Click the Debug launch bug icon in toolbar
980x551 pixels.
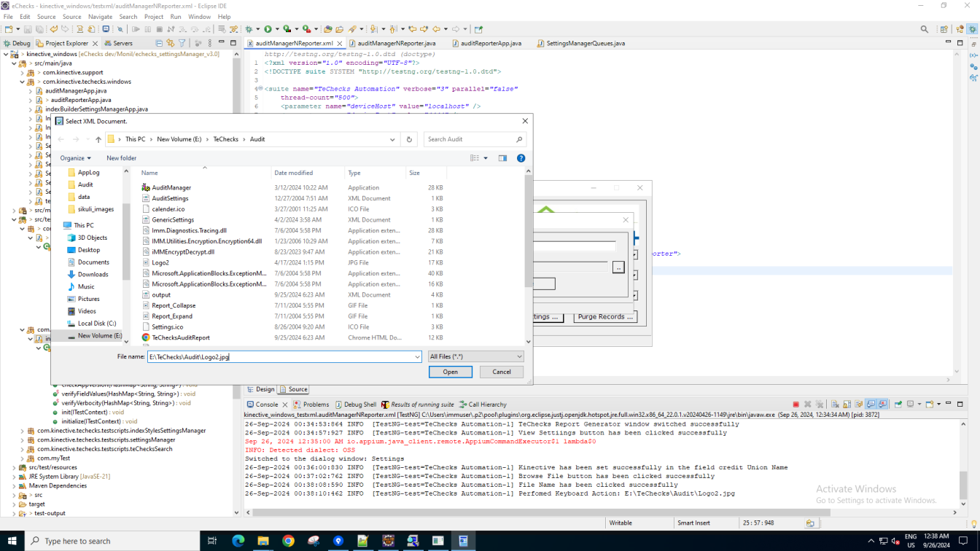[x=249, y=29]
